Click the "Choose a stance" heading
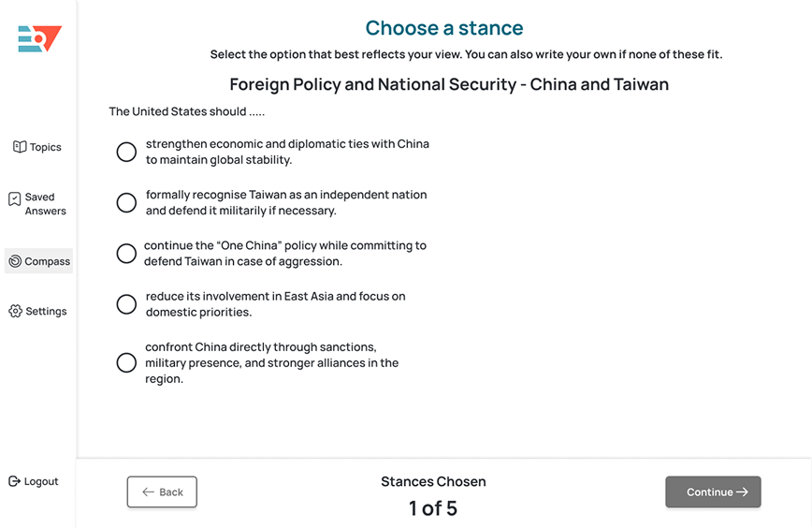 coord(444,28)
